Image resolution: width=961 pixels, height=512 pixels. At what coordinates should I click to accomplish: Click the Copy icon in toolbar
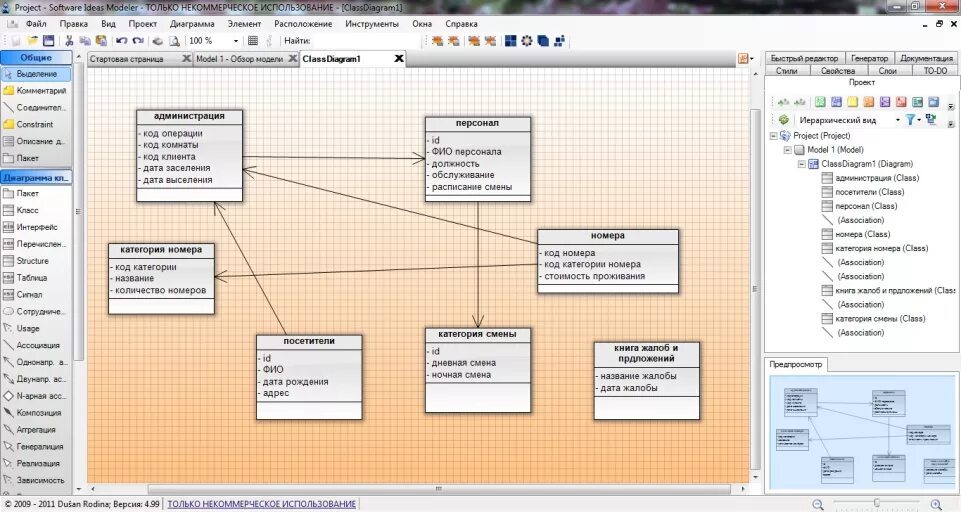tap(85, 40)
